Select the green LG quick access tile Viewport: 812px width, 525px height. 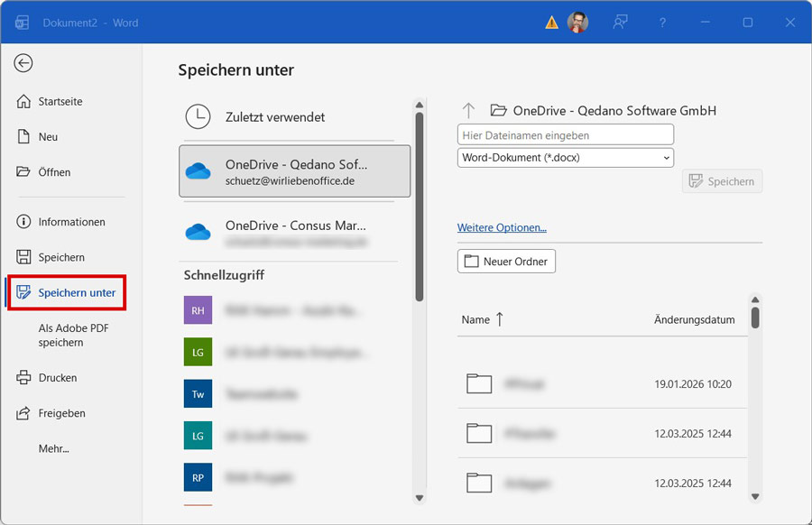(x=198, y=352)
